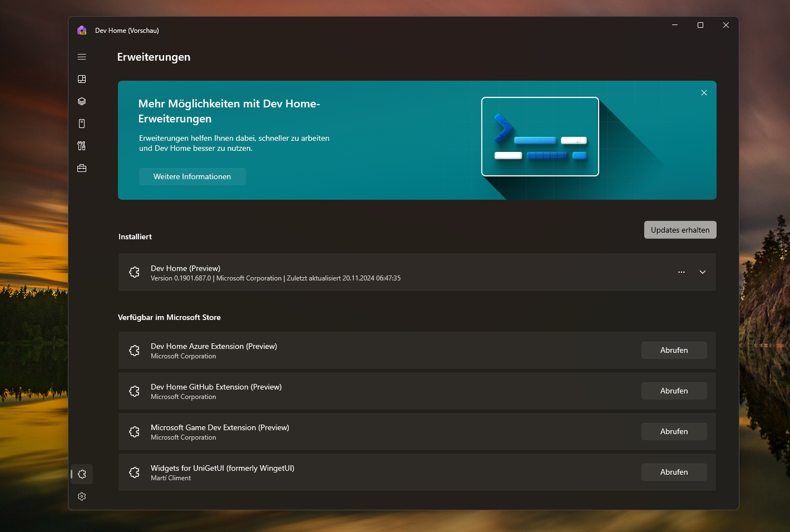
Task: Click the puzzle icon of Dev Home GitHub Extension
Action: click(134, 391)
